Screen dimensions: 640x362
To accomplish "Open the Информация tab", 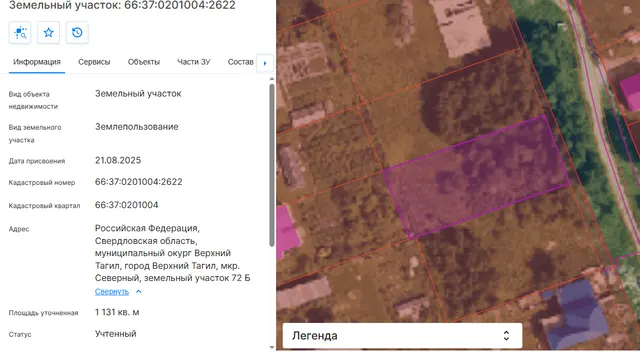I will coord(37,62).
